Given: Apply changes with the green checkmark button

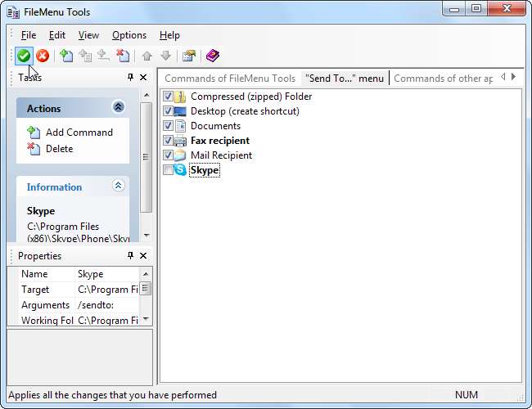Looking at the screenshot, I should click(24, 56).
